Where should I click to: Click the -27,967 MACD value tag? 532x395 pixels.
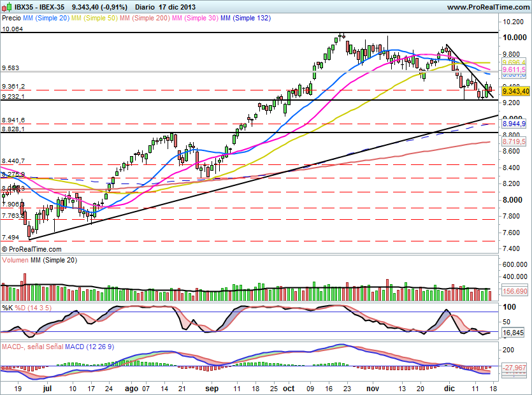click(514, 368)
